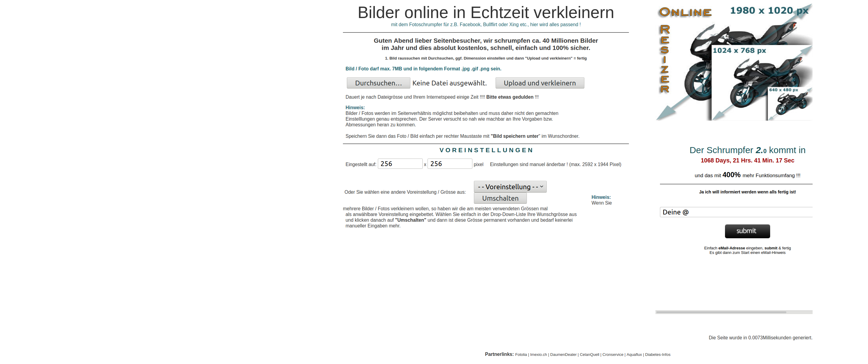Open the Fotolia partner link
Image resolution: width=868 pixels, height=364 pixels.
tap(521, 355)
